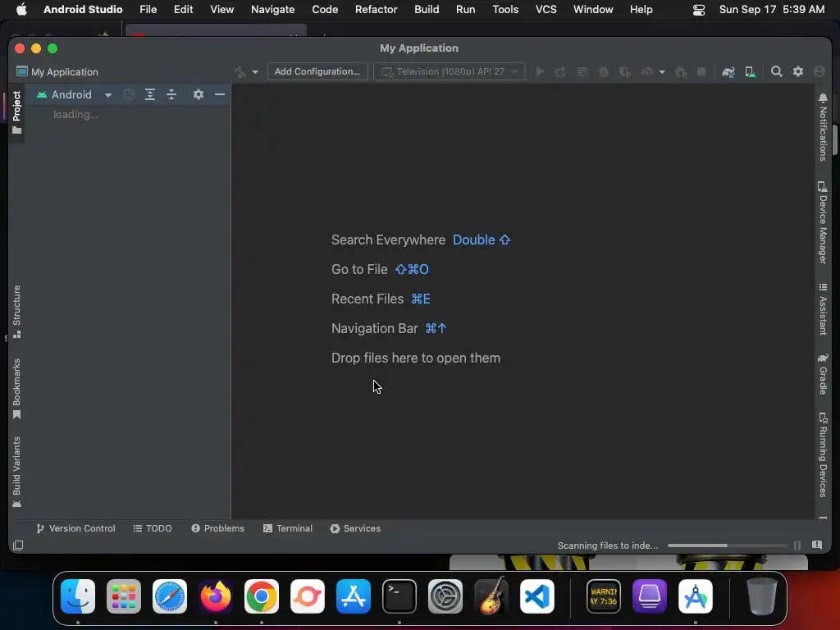Open IDE settings gear in toolbar
840x630 pixels.
(x=797, y=71)
